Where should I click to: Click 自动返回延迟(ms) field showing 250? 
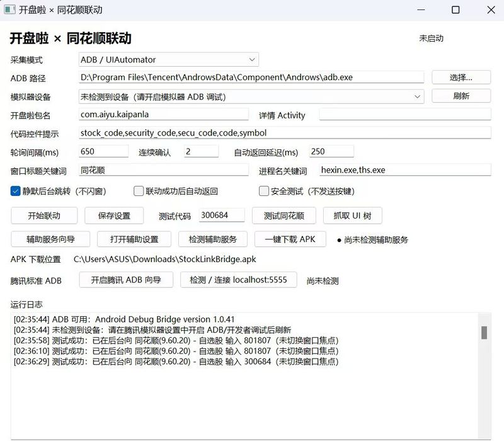(331, 151)
